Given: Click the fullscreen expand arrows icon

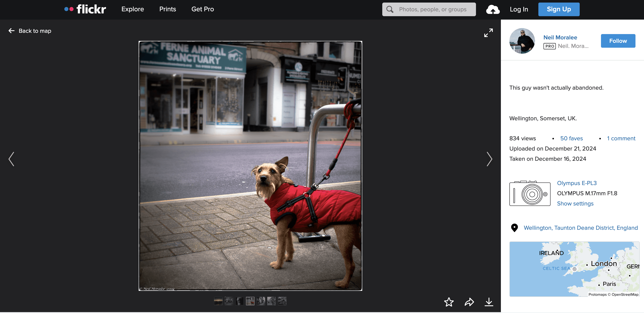Looking at the screenshot, I should (x=488, y=33).
